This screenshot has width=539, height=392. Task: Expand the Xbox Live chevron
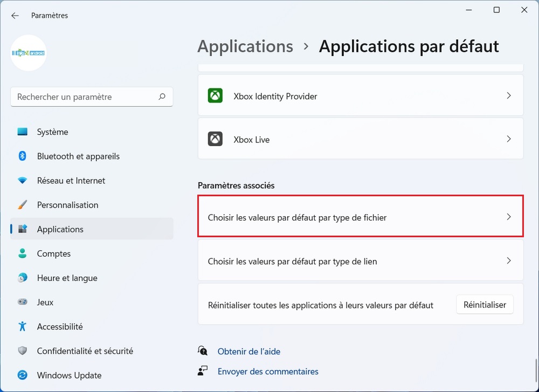509,139
